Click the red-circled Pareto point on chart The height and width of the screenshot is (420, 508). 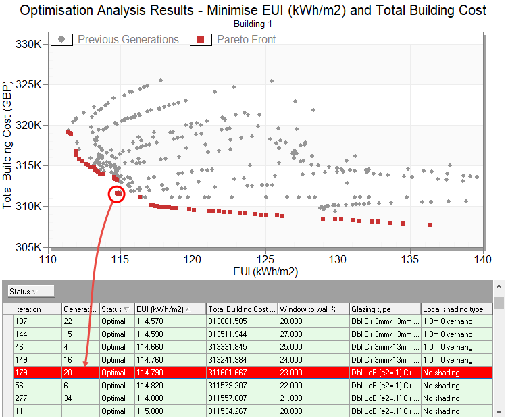(118, 194)
